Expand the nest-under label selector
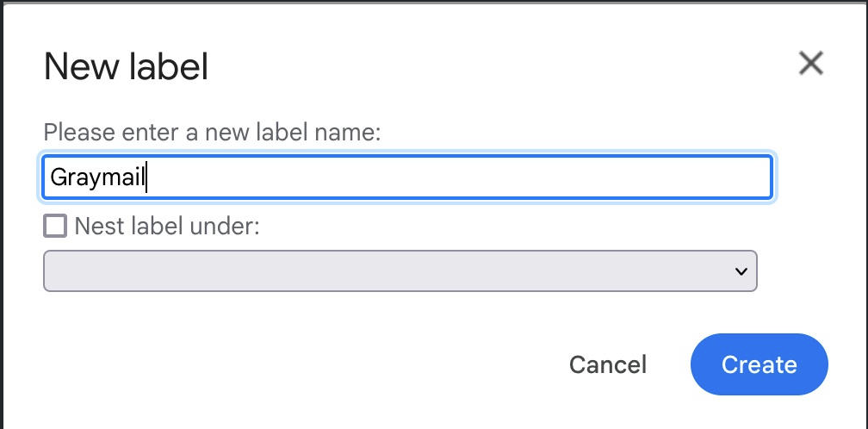 (400, 270)
